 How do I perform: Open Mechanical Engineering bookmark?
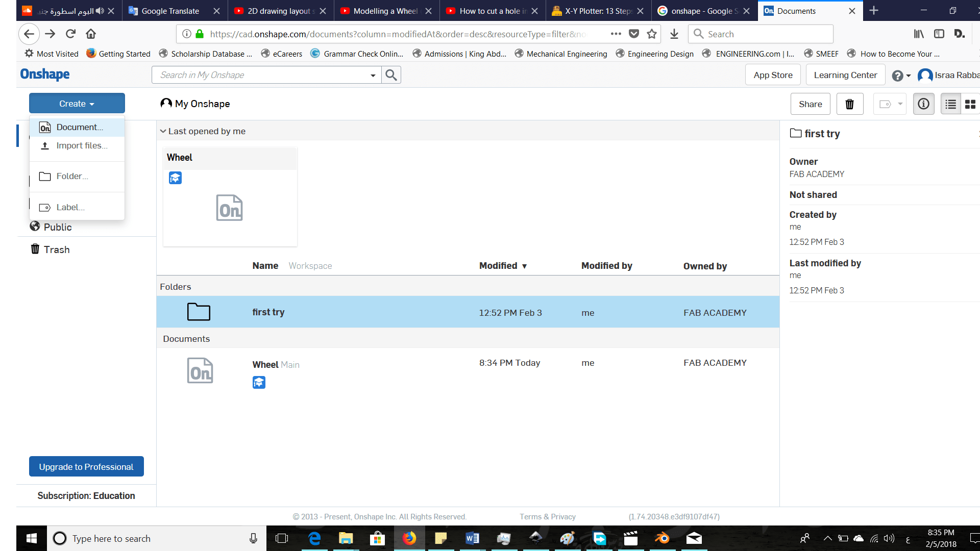pos(560,54)
